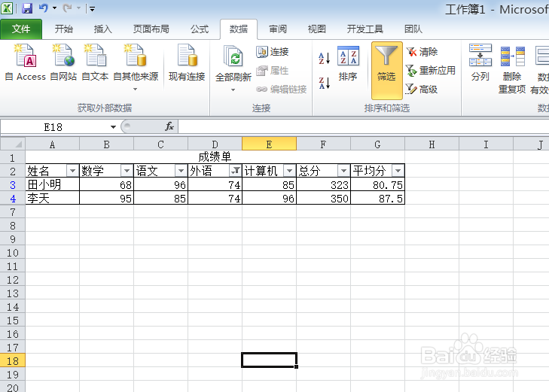Click Edit Links (编辑链接)
549x392 pixels.
point(282,90)
